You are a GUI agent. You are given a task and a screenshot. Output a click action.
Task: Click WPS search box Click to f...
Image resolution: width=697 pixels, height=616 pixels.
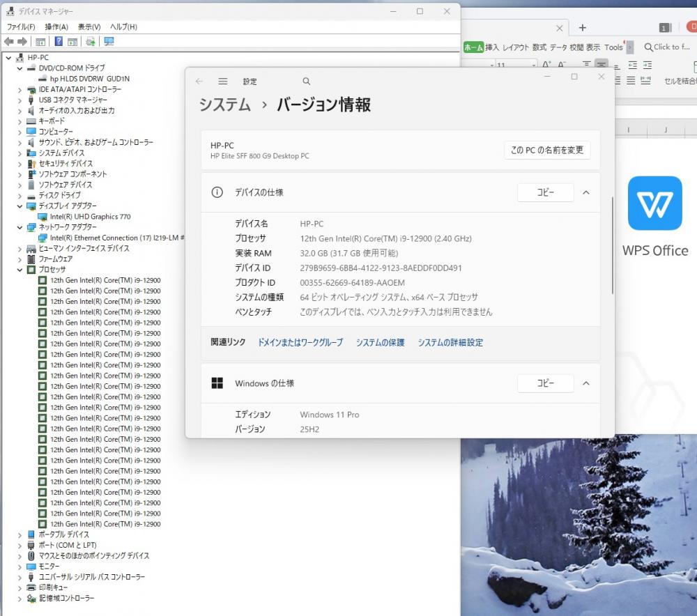[667, 47]
